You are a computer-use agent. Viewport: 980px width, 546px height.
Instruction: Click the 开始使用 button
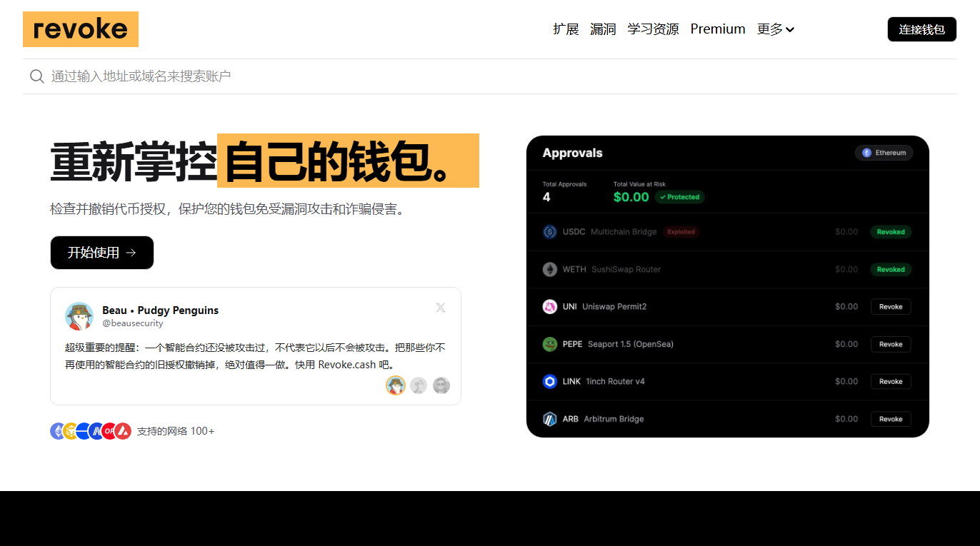pos(102,253)
